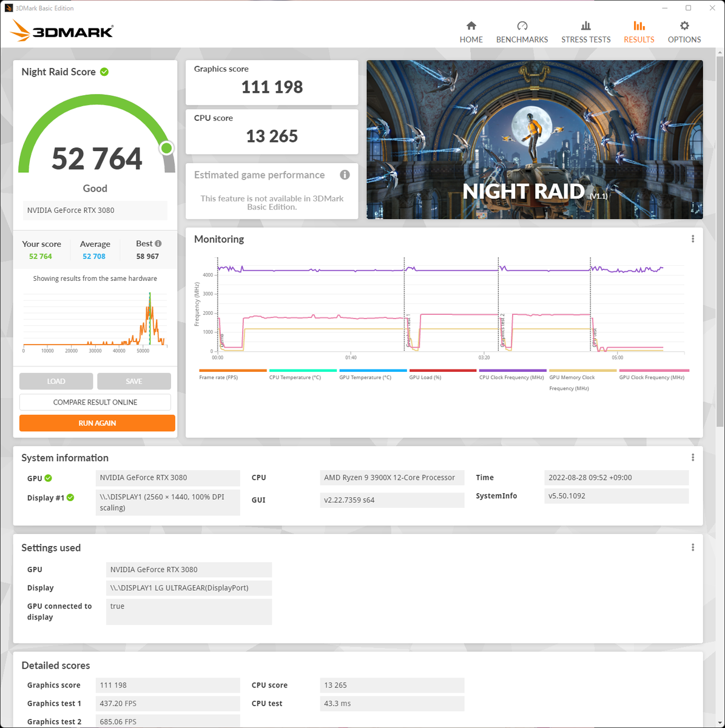This screenshot has width=725, height=728.
Task: Toggle GPU Memory Clock Frequency legend entry
Action: (x=582, y=380)
